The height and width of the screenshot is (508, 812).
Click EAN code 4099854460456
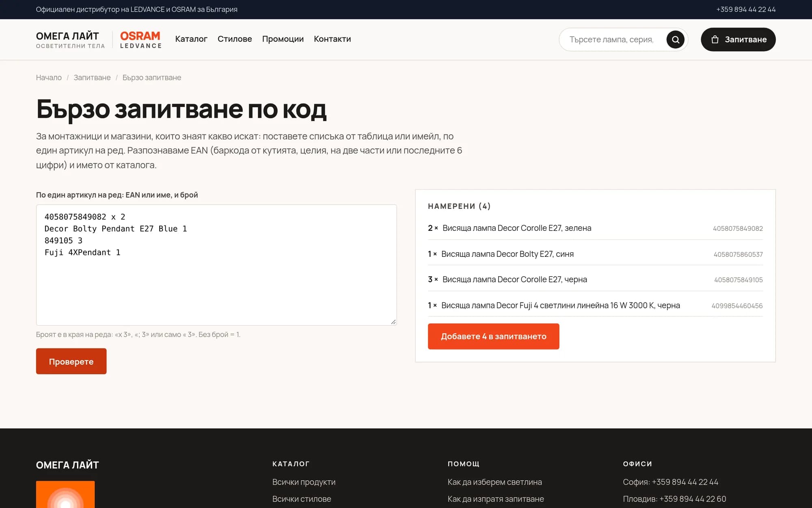click(x=737, y=306)
